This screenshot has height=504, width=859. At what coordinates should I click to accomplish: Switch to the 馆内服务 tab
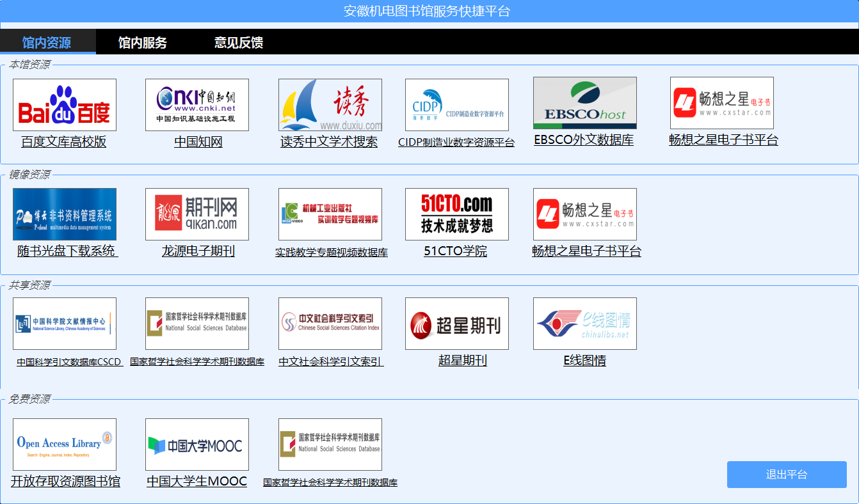143,43
